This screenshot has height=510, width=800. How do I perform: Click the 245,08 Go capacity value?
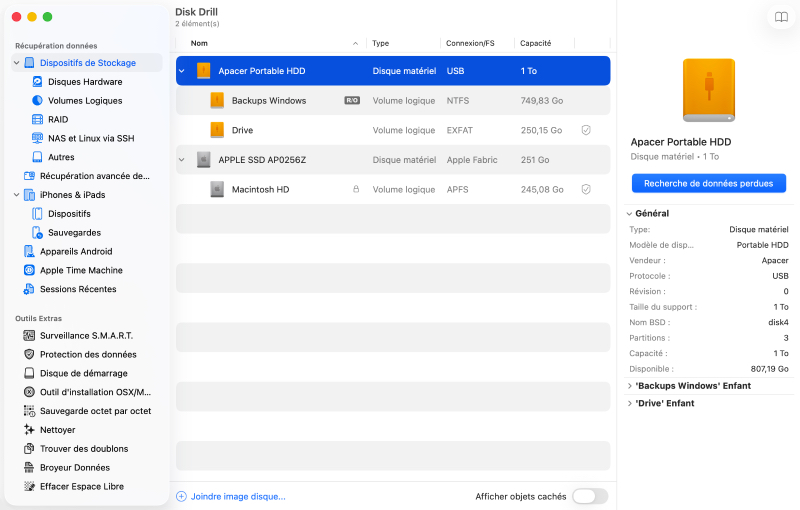(542, 189)
